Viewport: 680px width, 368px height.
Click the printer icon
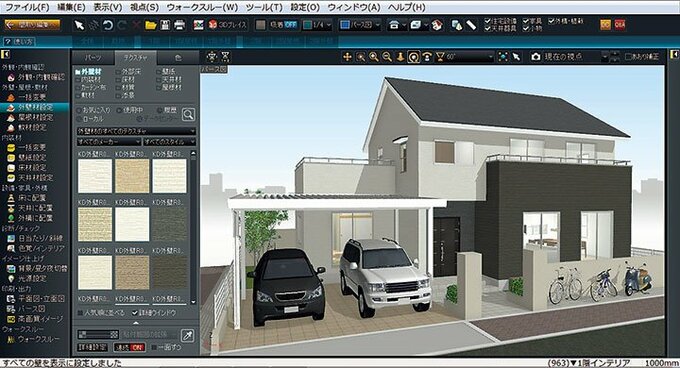[x=180, y=25]
